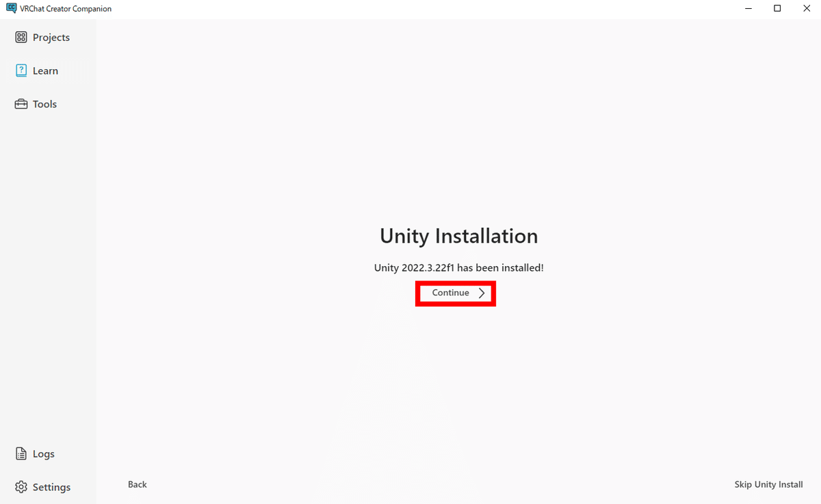Image resolution: width=821 pixels, height=504 pixels.
Task: Choose Skip Unity Install link
Action: [769, 484]
